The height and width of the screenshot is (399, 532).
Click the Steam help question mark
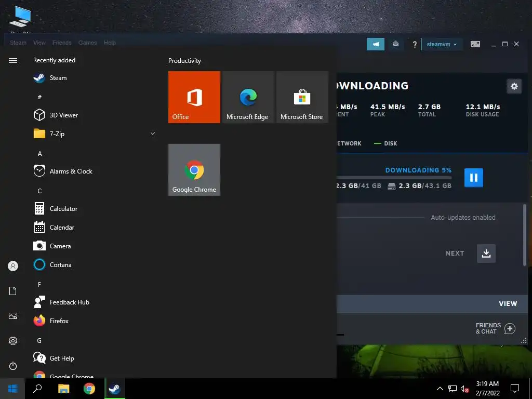pos(414,45)
